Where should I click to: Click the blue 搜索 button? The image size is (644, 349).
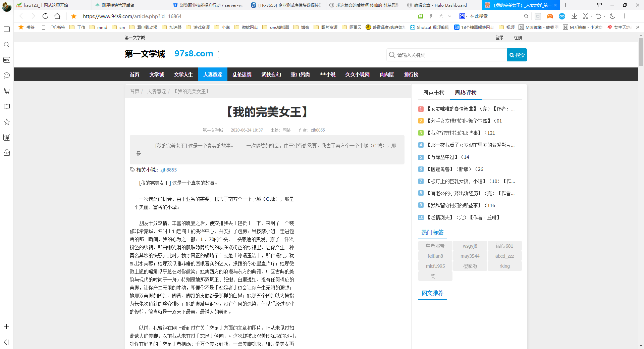point(517,55)
